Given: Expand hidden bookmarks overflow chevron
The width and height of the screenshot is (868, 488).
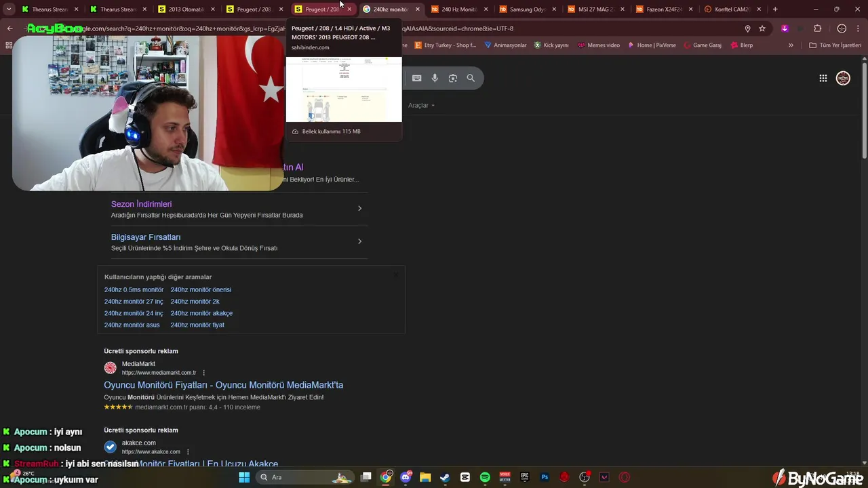Looking at the screenshot, I should pos(791,45).
